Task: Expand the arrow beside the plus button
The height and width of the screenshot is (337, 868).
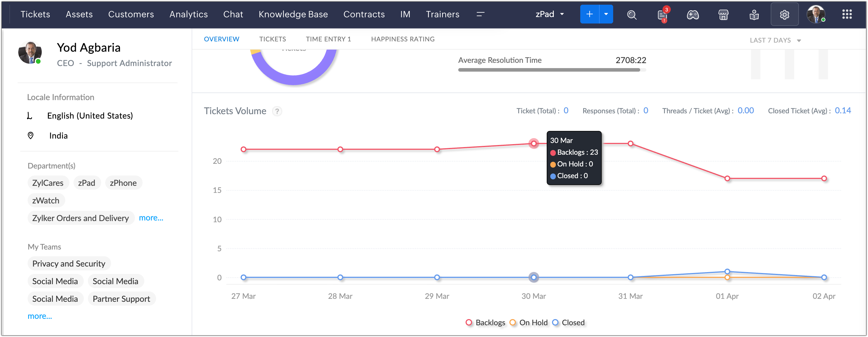Action: (x=606, y=14)
